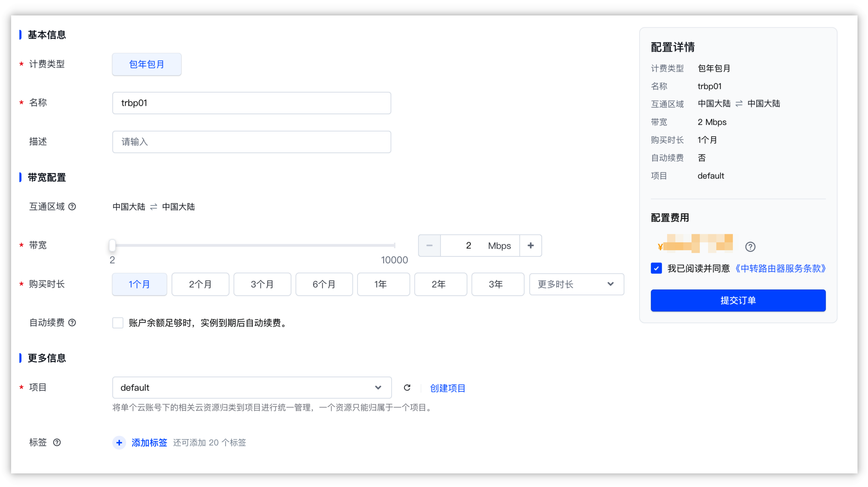Increase bandwidth with plus button
Screen dimensions: 868x487
coord(530,246)
